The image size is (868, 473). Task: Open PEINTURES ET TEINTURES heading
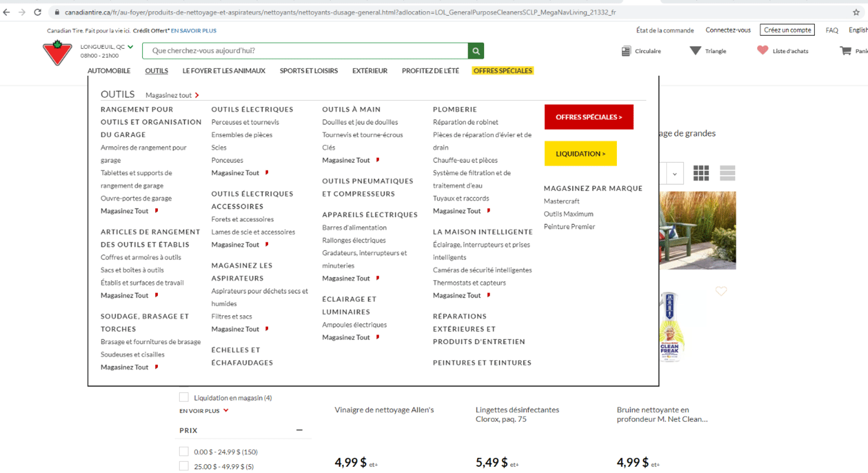[482, 363]
